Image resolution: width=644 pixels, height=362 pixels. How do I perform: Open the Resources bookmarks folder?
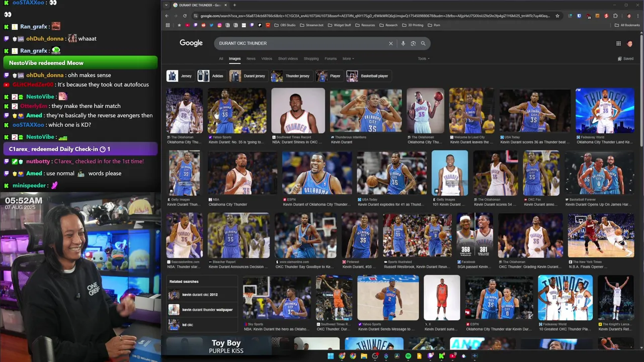pos(365,25)
